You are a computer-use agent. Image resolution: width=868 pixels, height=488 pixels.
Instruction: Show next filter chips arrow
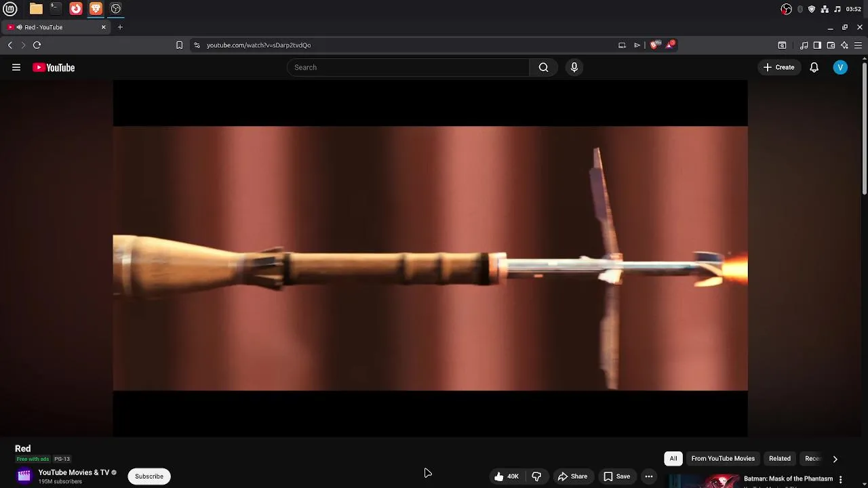coord(835,459)
